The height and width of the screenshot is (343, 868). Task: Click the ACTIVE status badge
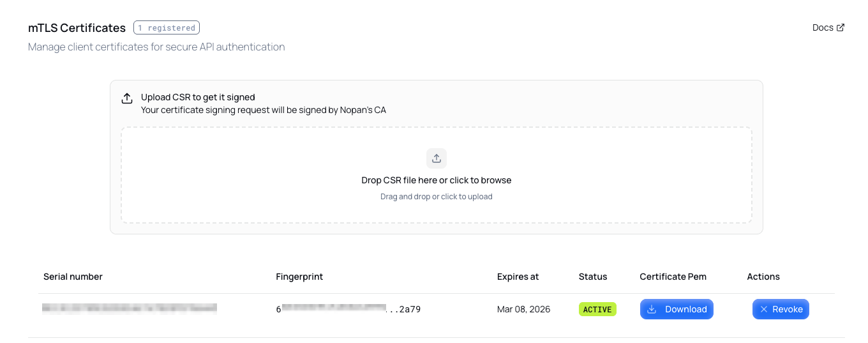click(597, 309)
